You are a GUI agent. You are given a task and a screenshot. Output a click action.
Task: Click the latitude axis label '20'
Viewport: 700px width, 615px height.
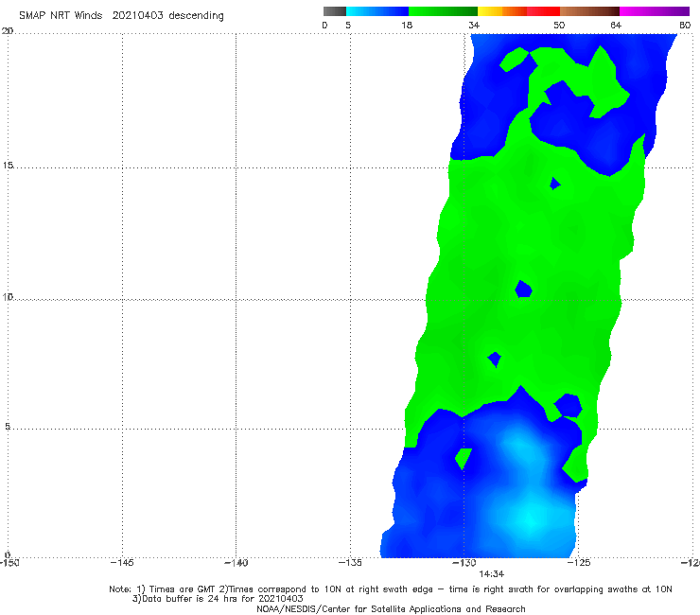click(8, 31)
